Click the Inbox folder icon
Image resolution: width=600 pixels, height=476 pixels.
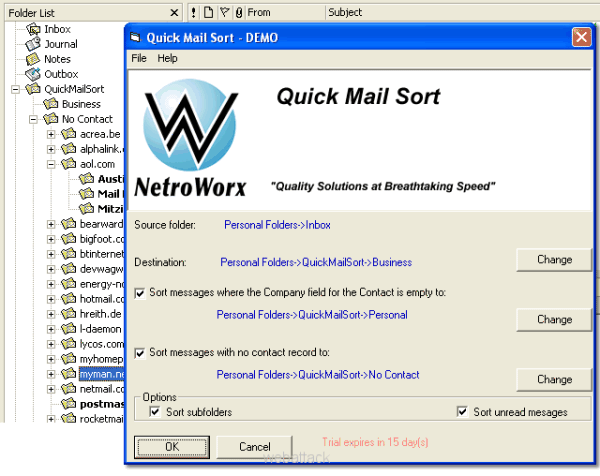coord(33,29)
